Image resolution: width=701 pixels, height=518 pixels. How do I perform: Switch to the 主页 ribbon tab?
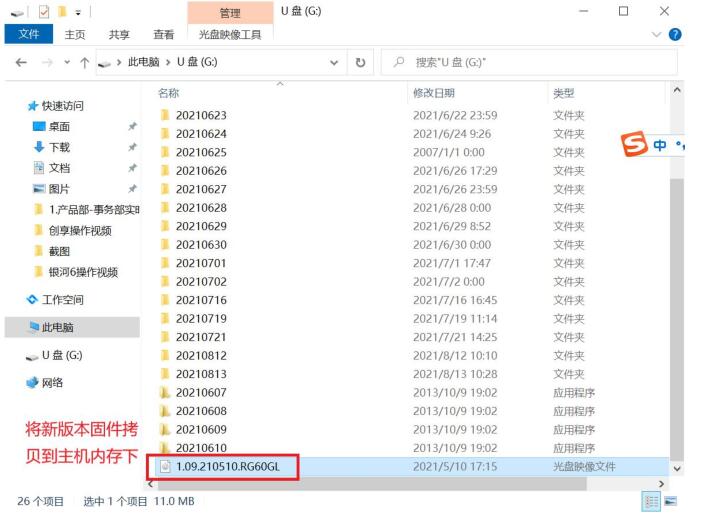point(75,35)
